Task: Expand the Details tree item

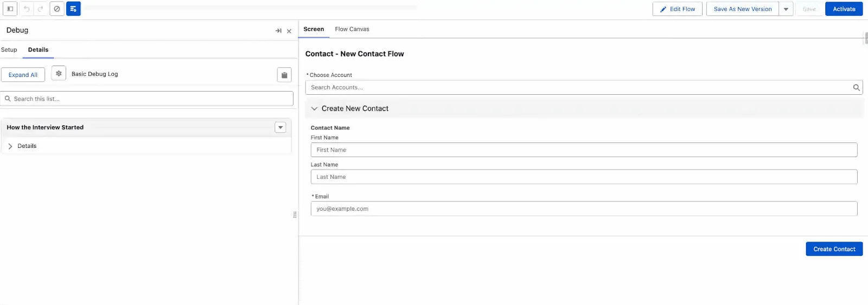Action: (x=10, y=146)
